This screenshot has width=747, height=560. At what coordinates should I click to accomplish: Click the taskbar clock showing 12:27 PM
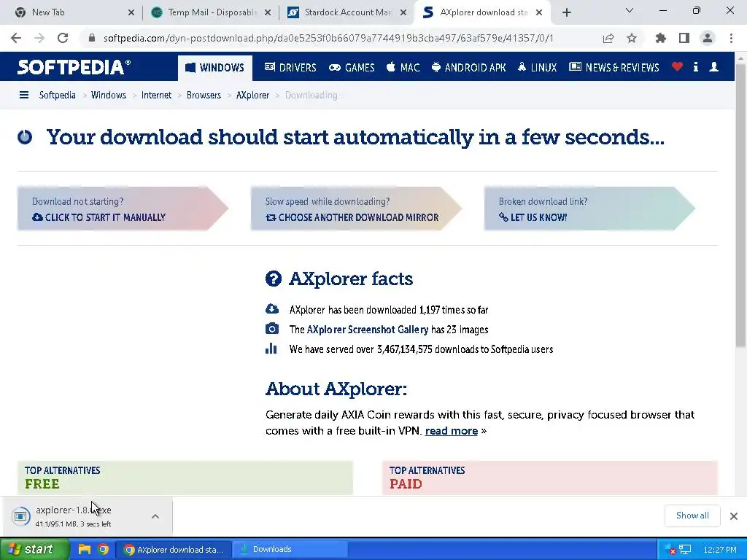[x=720, y=550]
